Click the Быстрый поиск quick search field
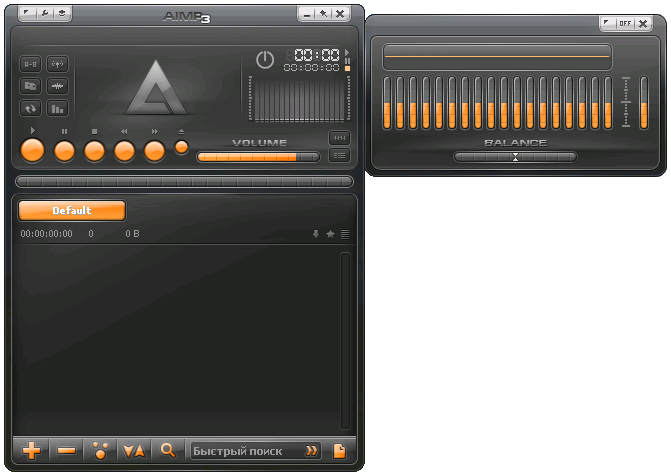The image size is (671, 476). point(255,451)
